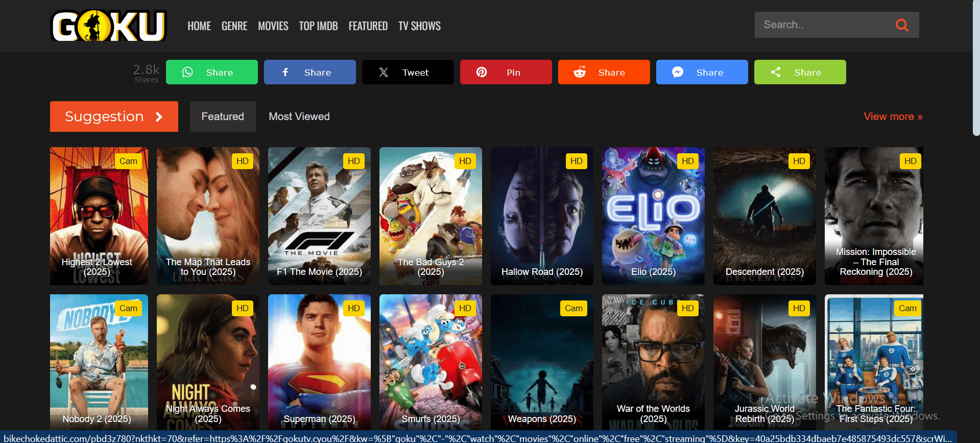This screenshot has height=443, width=980.
Task: Click the Pinterest Pin icon
Action: click(x=482, y=72)
